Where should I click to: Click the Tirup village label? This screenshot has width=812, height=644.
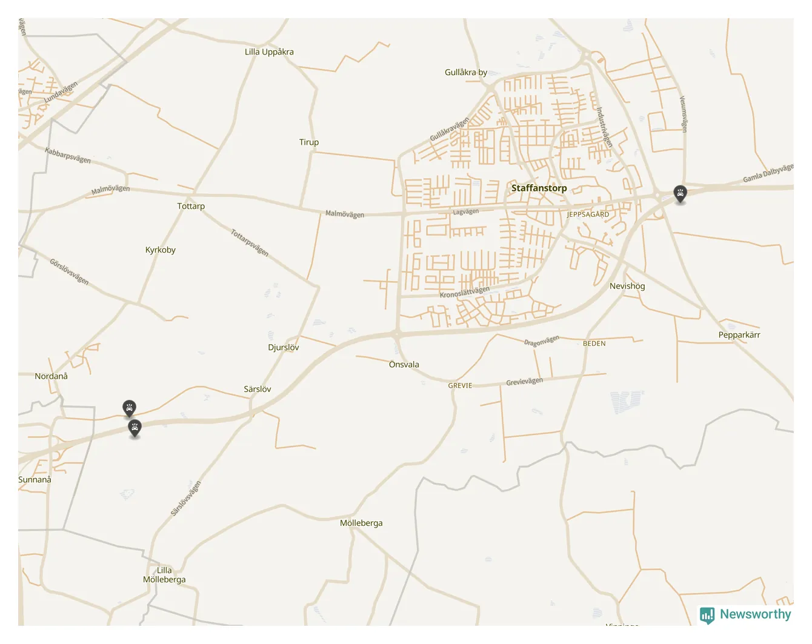pyautogui.click(x=308, y=142)
